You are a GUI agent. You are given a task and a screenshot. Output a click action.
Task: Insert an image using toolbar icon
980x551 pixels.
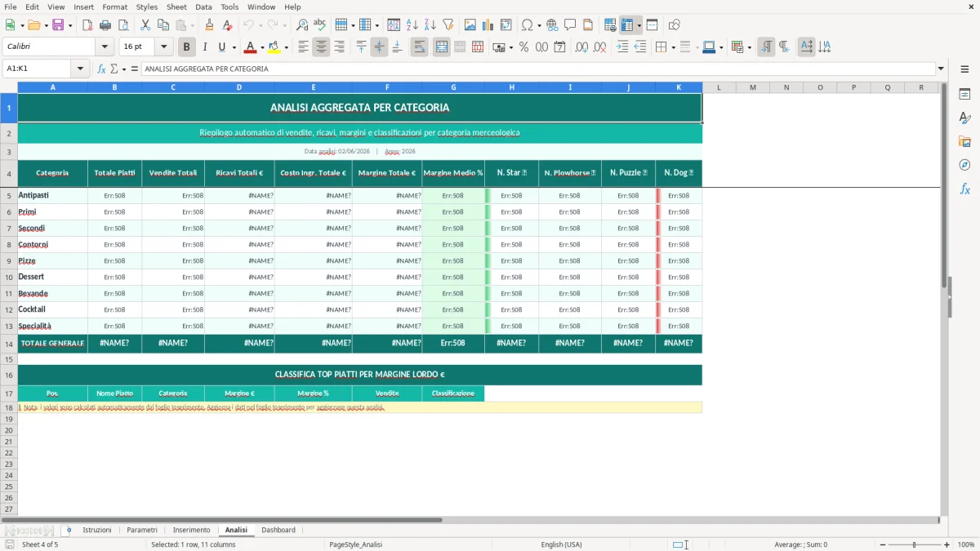coord(470,25)
